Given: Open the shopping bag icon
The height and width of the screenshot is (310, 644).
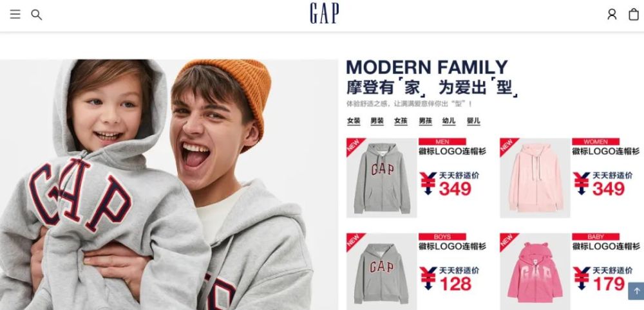Looking at the screenshot, I should point(634,14).
